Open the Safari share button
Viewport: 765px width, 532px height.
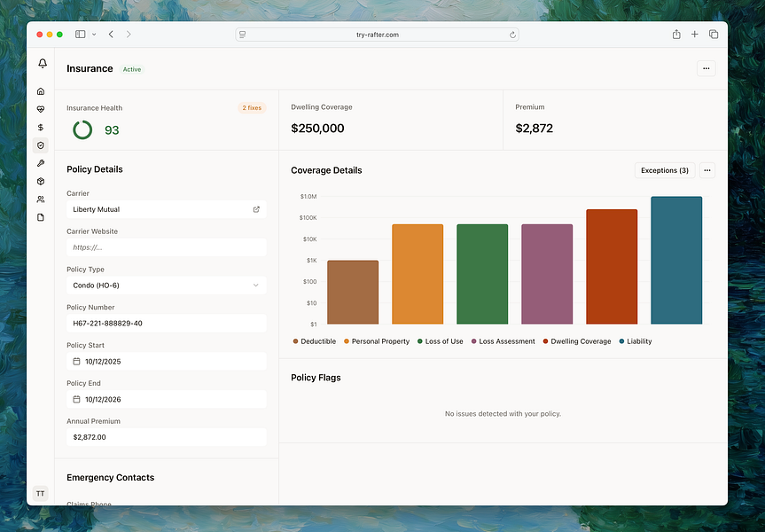(676, 35)
